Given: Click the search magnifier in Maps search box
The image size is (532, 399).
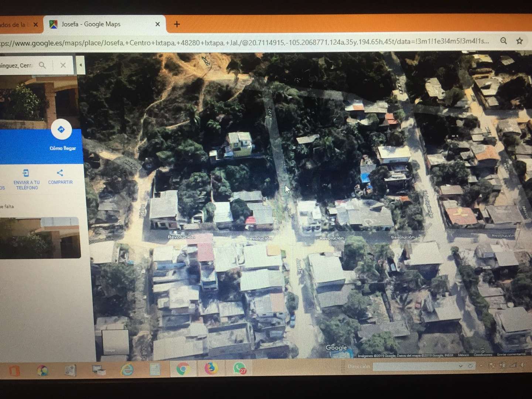Looking at the screenshot, I should click(x=42, y=65).
